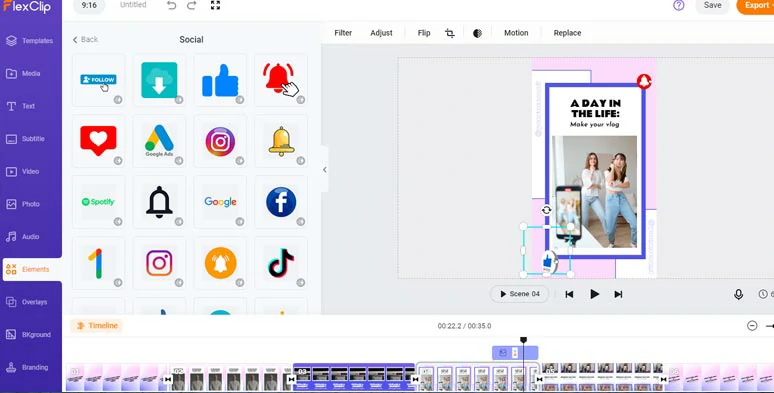Image resolution: width=774 pixels, height=393 pixels.
Task: Open the opacity circle icon
Action: (477, 33)
